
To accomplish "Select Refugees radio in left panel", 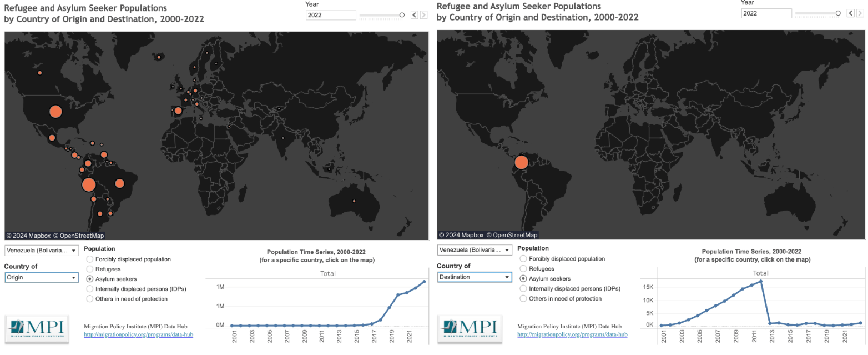I will (90, 269).
